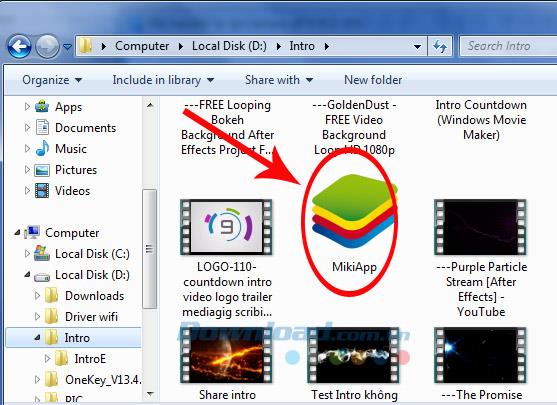Screen dimensions: 557x405
Task: Open the OneKey_V13.4 folder in tree
Action: (x=103, y=380)
